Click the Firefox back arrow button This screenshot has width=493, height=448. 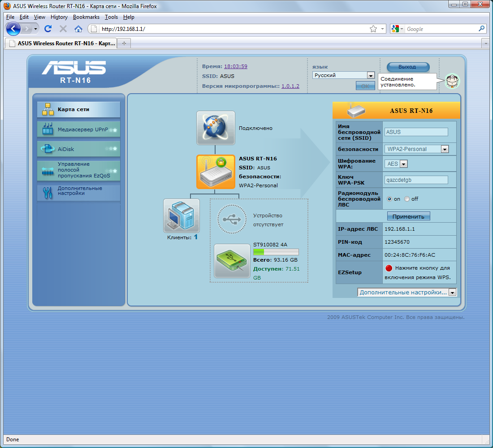[13, 29]
